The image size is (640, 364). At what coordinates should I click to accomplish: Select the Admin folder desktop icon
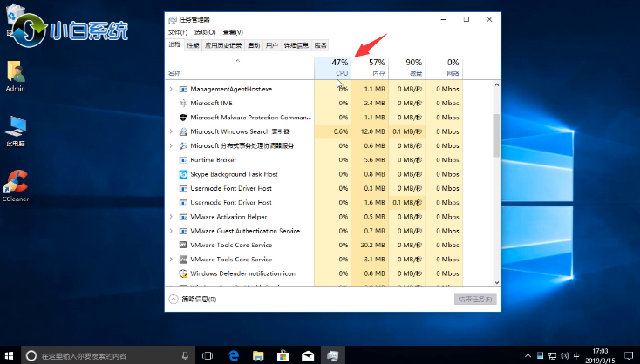pos(16,77)
